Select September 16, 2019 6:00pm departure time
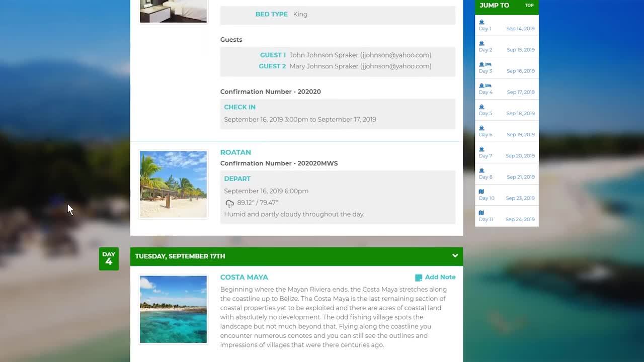The image size is (644, 362). (x=266, y=191)
